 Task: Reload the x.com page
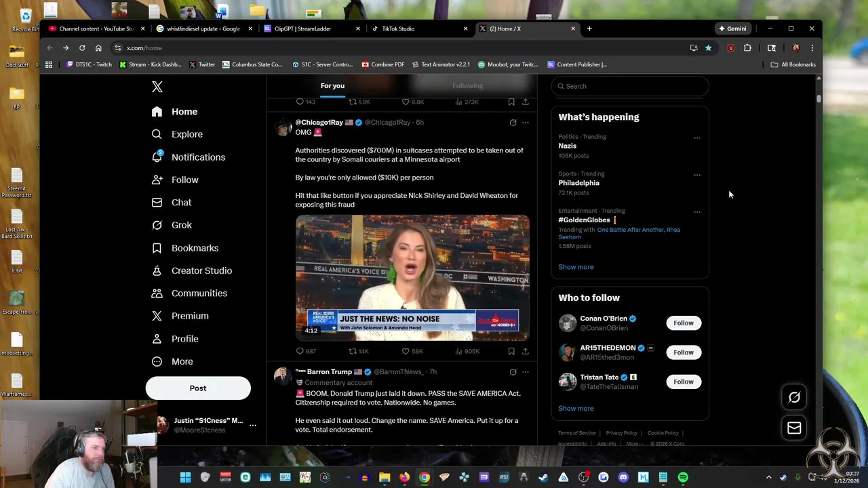[82, 48]
